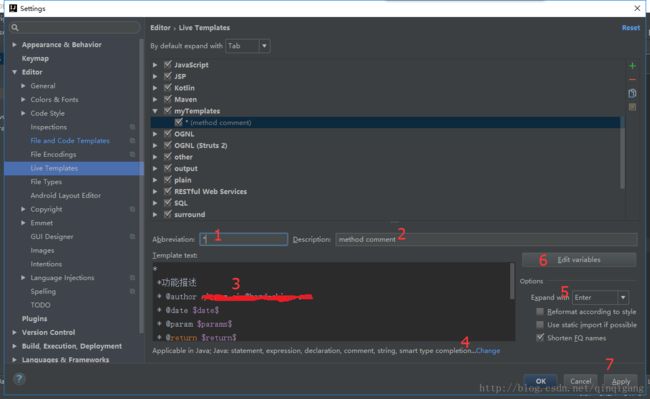Close the Settings dialog window
This screenshot has height=399, width=650.
(637, 8)
